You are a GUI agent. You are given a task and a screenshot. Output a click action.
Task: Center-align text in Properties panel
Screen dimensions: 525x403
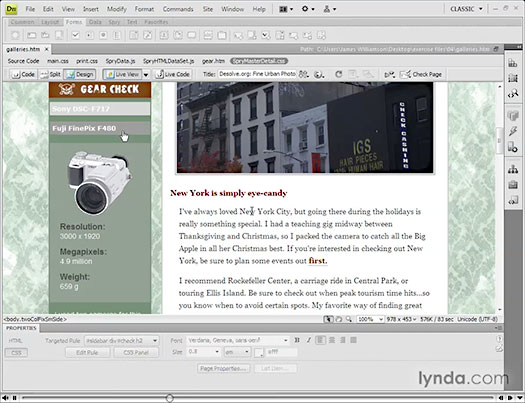point(332,340)
